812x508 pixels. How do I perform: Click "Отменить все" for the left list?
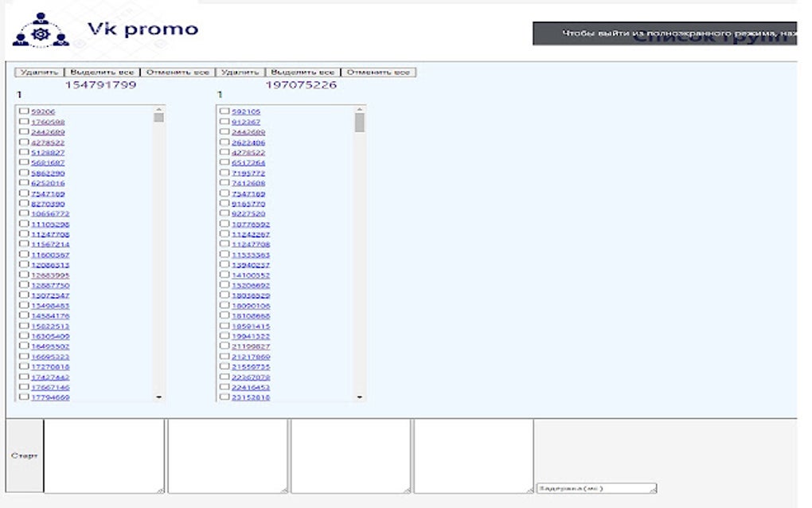(x=177, y=71)
